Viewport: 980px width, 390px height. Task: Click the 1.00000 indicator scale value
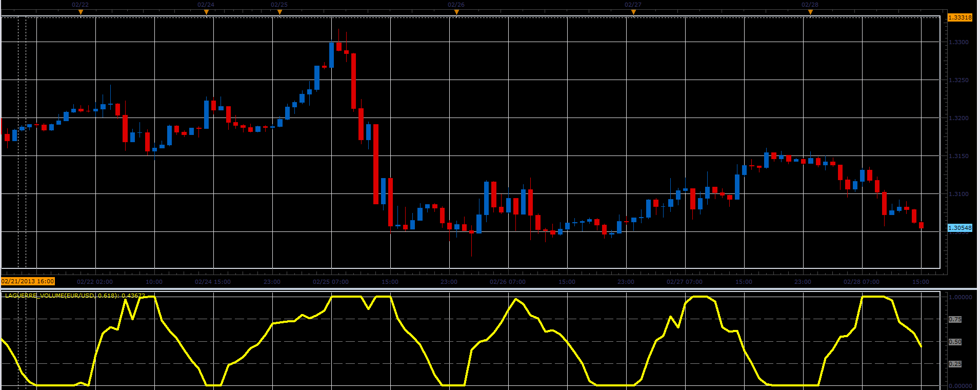pos(960,297)
